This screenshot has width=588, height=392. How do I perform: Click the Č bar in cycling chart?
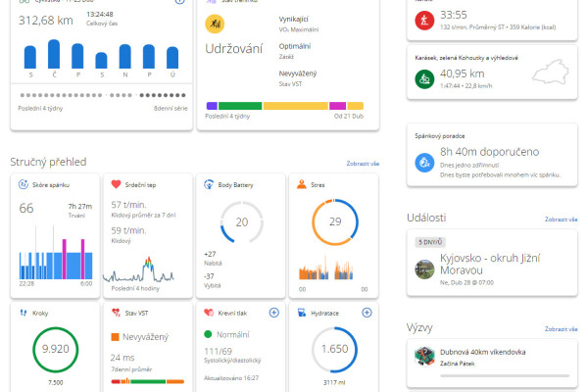pyautogui.click(x=54, y=54)
